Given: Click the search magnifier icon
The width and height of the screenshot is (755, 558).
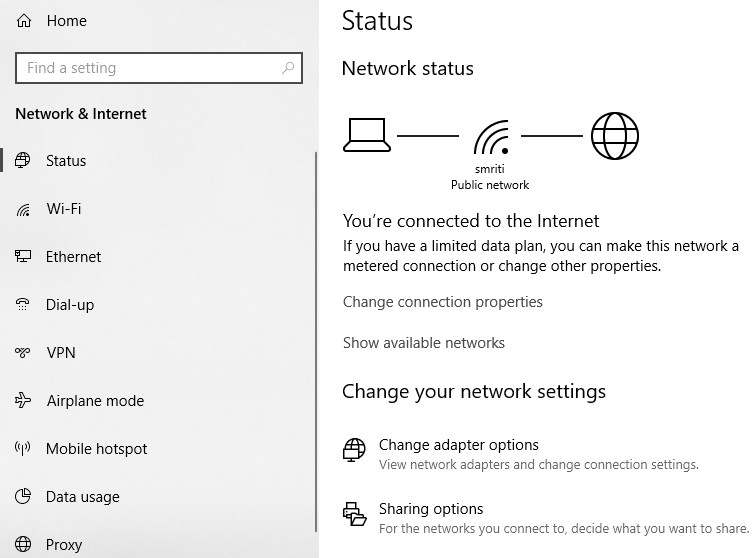Looking at the screenshot, I should [x=288, y=68].
